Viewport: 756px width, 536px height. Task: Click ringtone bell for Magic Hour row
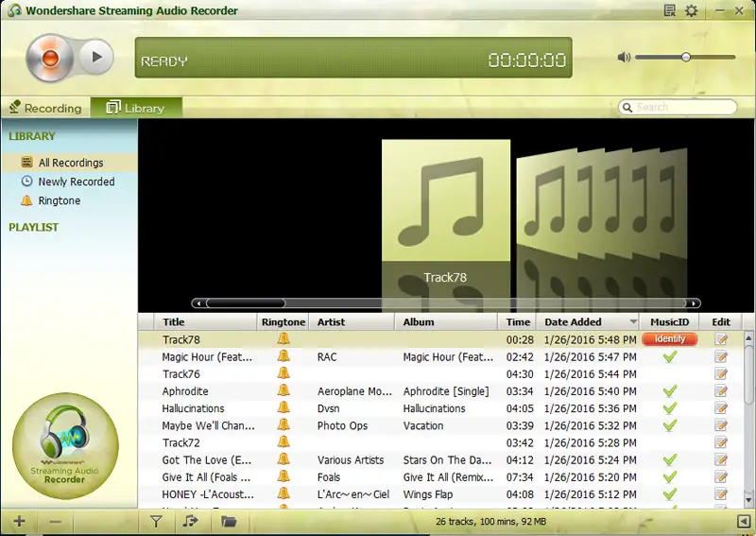coord(283,356)
